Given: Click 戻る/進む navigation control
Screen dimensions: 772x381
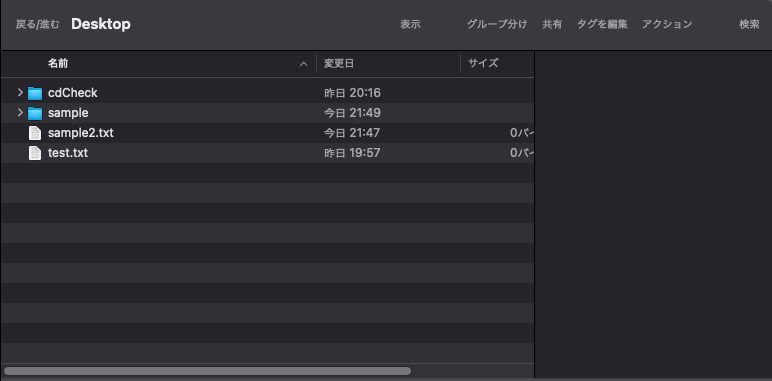Looking at the screenshot, I should point(37,24).
